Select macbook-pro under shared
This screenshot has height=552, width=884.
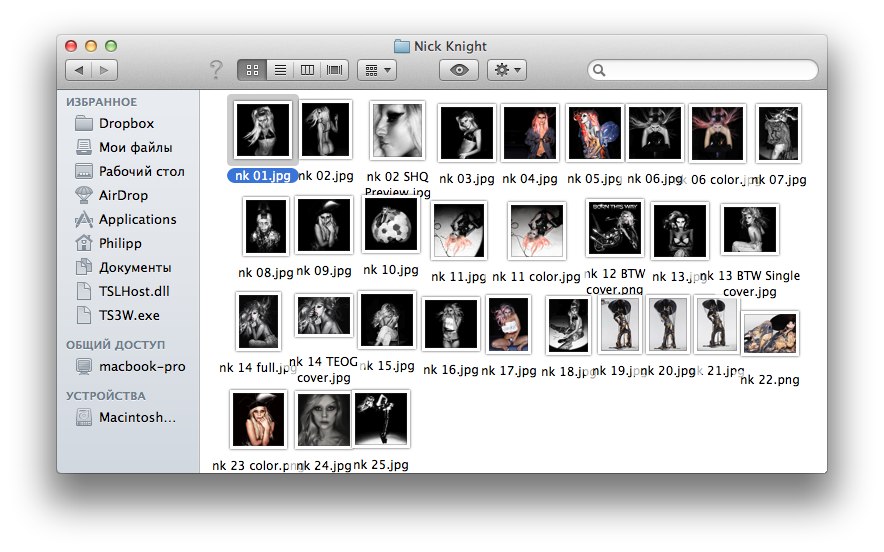130,366
